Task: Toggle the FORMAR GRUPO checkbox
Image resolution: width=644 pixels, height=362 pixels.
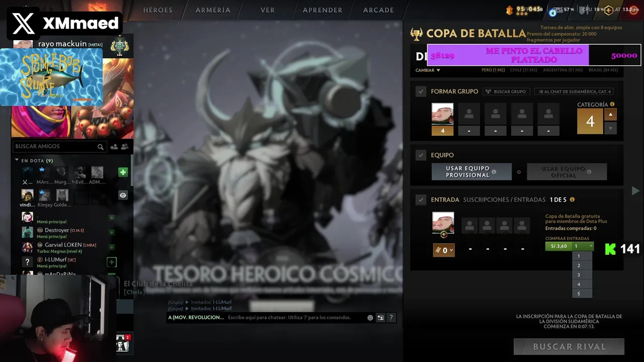Action: [421, 92]
